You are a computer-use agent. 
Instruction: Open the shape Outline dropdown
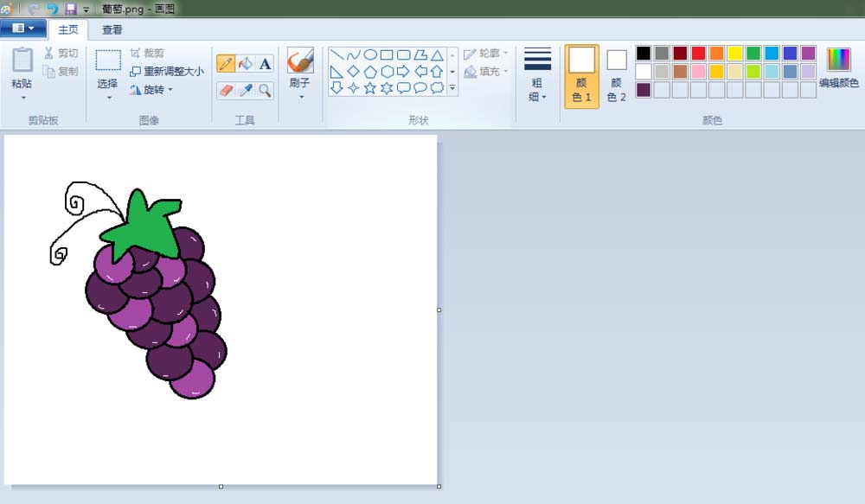485,54
